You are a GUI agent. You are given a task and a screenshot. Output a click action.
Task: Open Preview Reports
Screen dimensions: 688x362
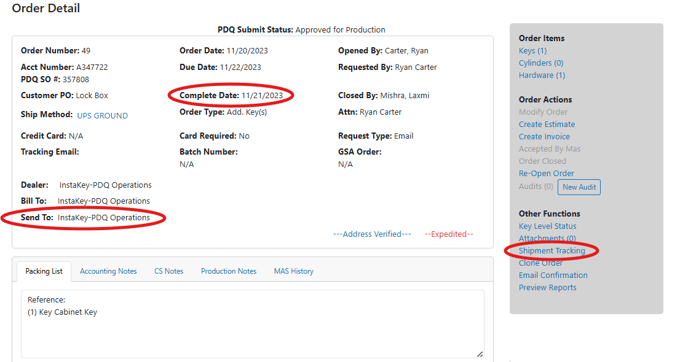[x=547, y=287]
